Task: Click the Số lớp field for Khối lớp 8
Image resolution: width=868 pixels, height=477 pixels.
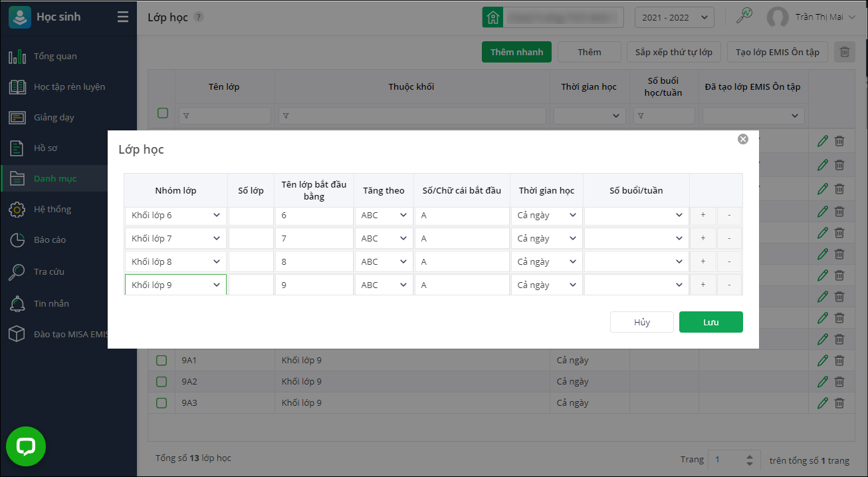Action: pyautogui.click(x=251, y=261)
